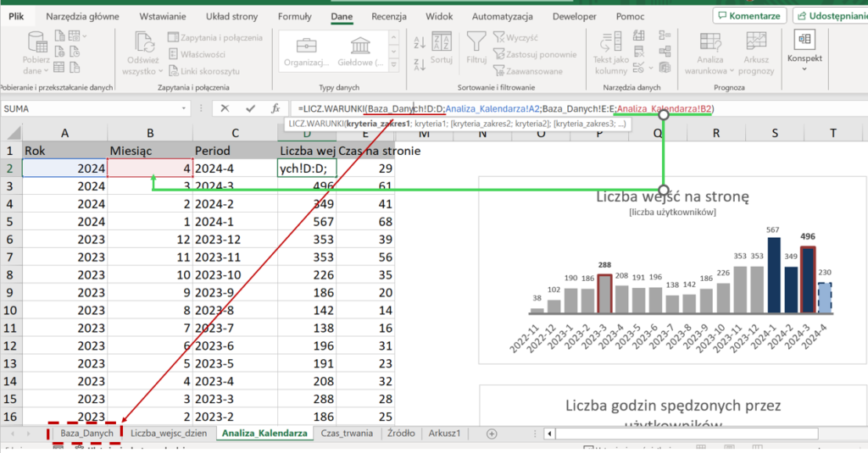Click the Zaawansowane filter button
Image resolution: width=868 pixels, height=453 pixels.
[530, 71]
